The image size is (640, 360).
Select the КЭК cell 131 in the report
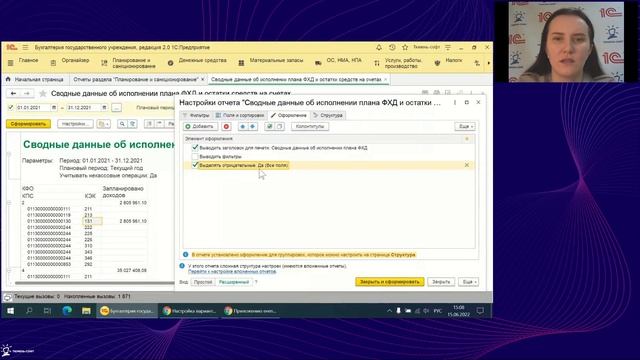click(x=92, y=221)
